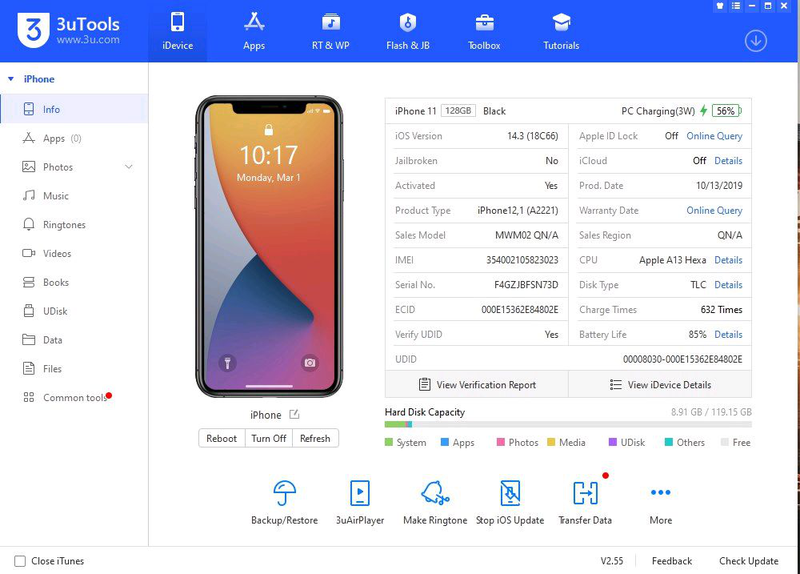Click Online Query link for Apple ID Lock
The image size is (800, 574).
pos(714,136)
